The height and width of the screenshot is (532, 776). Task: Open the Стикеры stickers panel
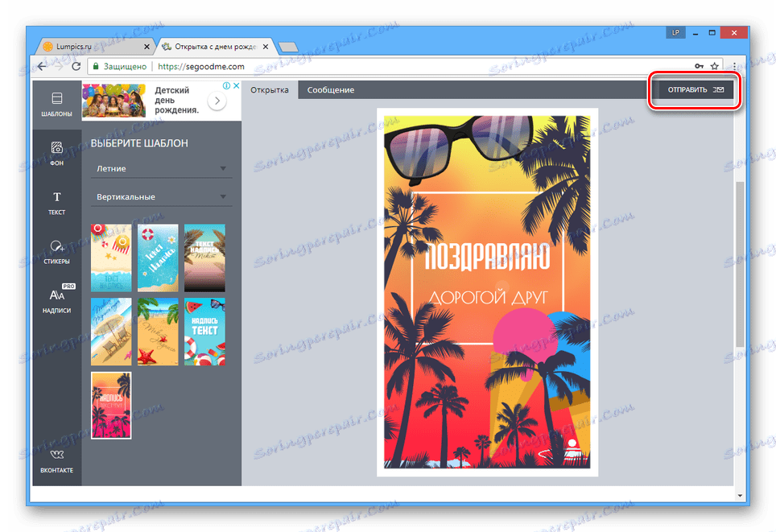click(57, 253)
